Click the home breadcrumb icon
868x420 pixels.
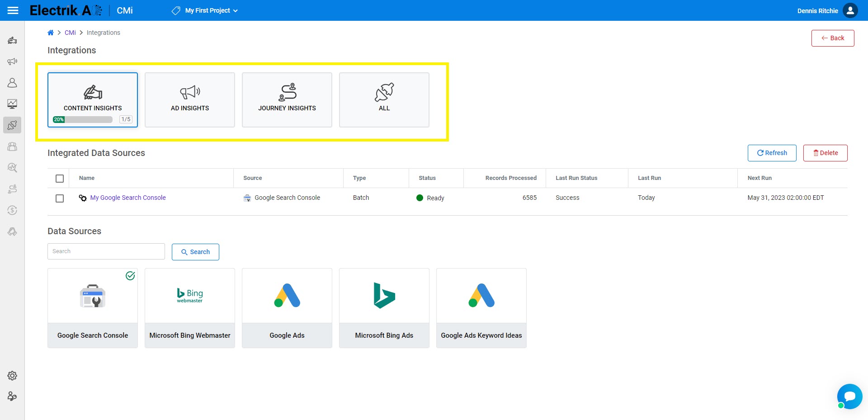click(x=51, y=32)
